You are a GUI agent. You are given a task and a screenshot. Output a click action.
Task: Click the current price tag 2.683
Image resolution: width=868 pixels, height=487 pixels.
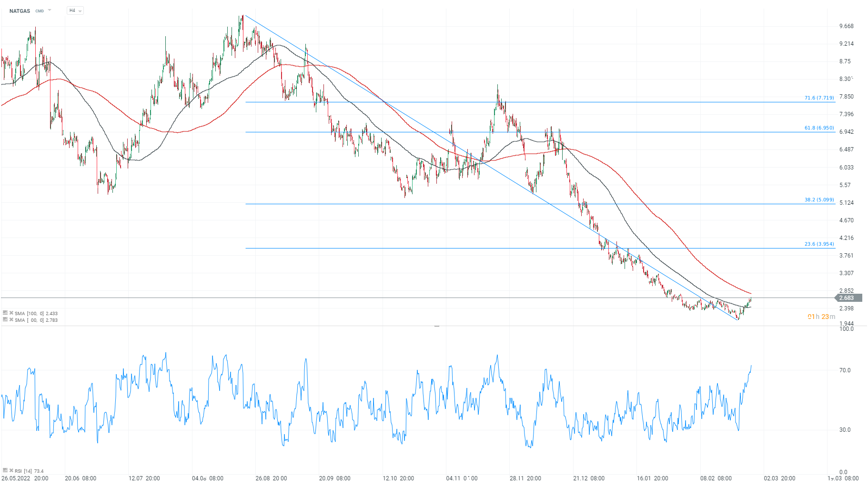[848, 298]
